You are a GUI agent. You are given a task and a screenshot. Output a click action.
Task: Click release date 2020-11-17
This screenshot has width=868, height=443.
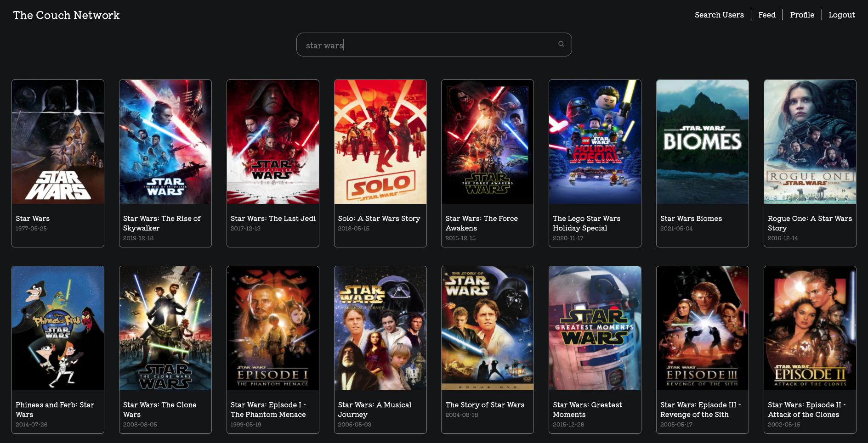tap(568, 238)
